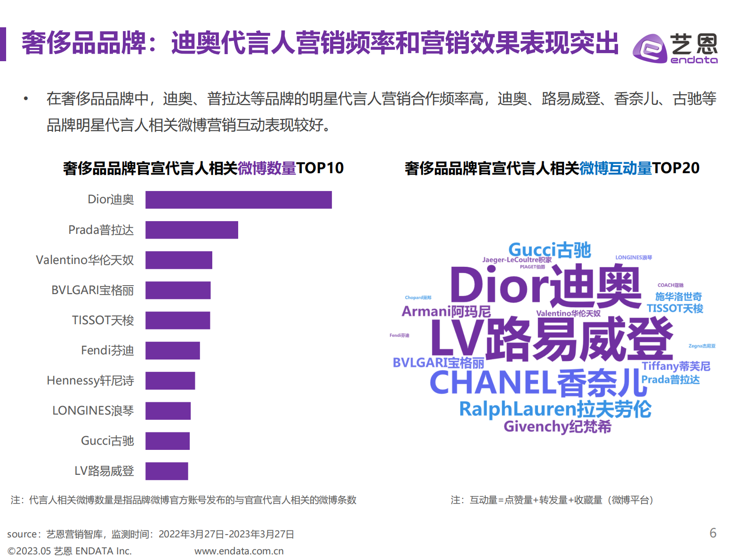Select the BVLGARI宝格丽 axis label
This screenshot has height=560, width=747.
(x=93, y=290)
